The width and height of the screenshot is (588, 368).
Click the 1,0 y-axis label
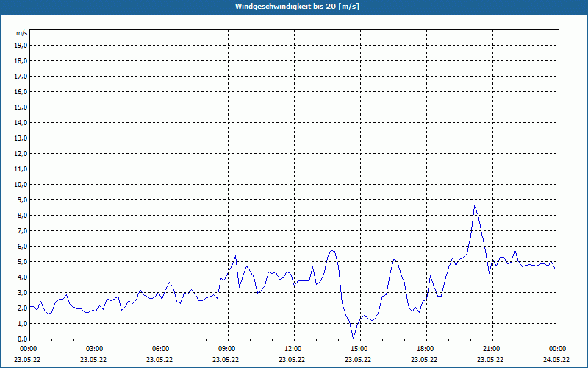(23, 324)
